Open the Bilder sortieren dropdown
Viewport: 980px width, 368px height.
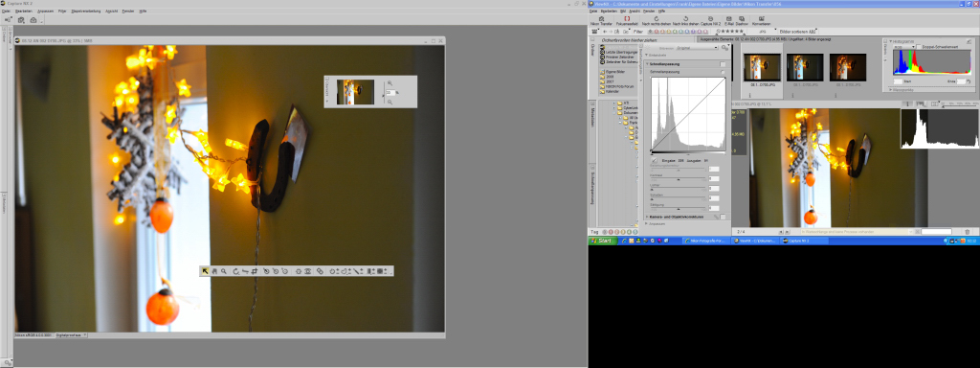[x=798, y=32]
